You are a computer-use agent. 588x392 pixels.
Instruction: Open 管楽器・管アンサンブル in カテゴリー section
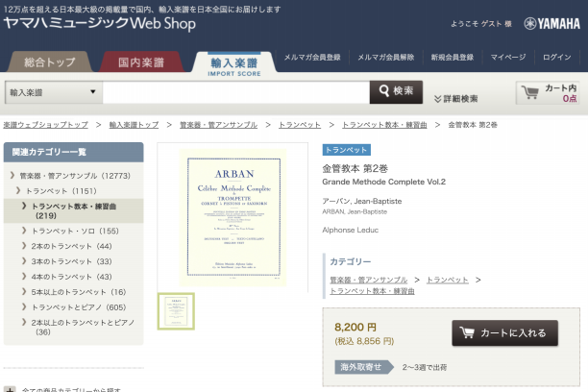[x=369, y=280]
